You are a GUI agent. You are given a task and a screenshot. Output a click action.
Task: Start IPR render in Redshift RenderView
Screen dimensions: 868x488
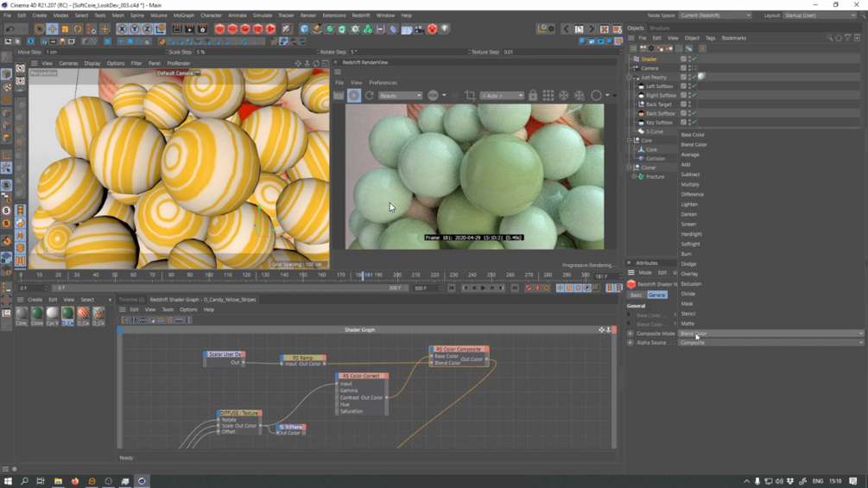[x=354, y=96]
